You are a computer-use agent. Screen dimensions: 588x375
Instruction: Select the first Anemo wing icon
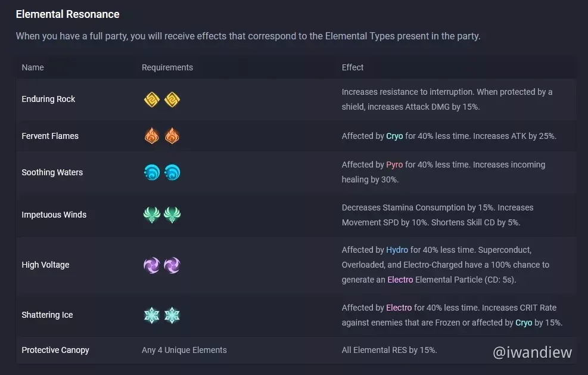(152, 215)
